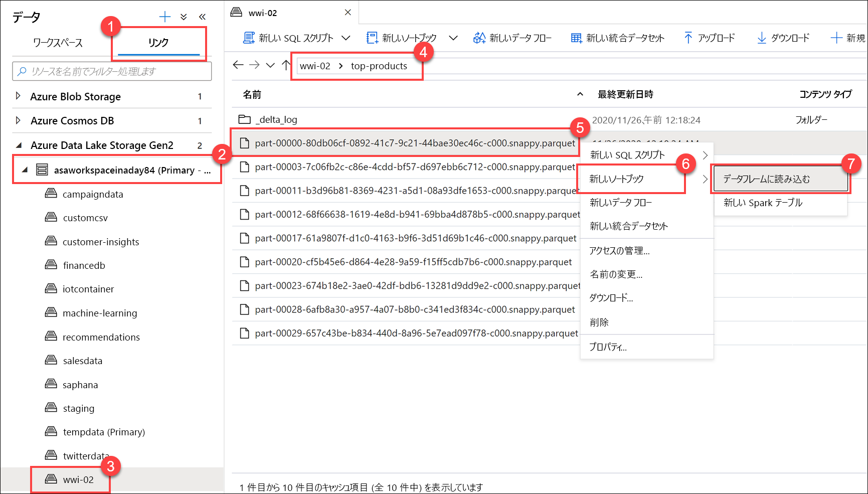Image resolution: width=868 pixels, height=494 pixels.
Task: Click the plus icon to add a data resource
Action: pyautogui.click(x=164, y=17)
